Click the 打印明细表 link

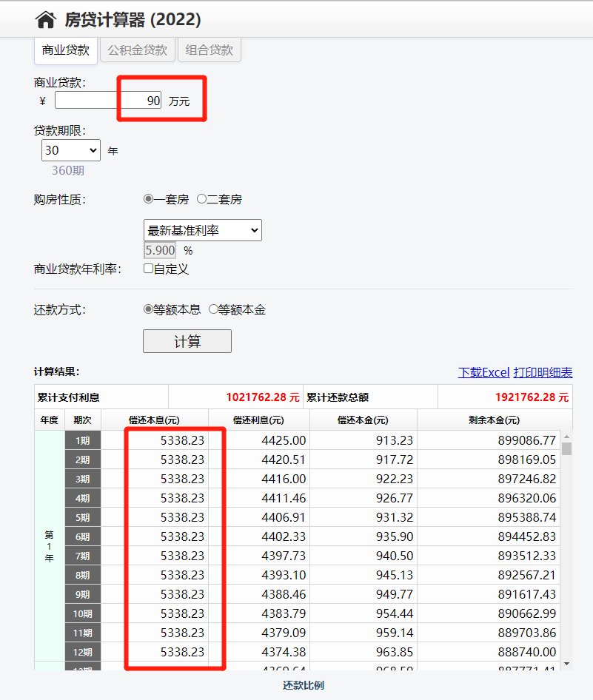pyautogui.click(x=543, y=372)
